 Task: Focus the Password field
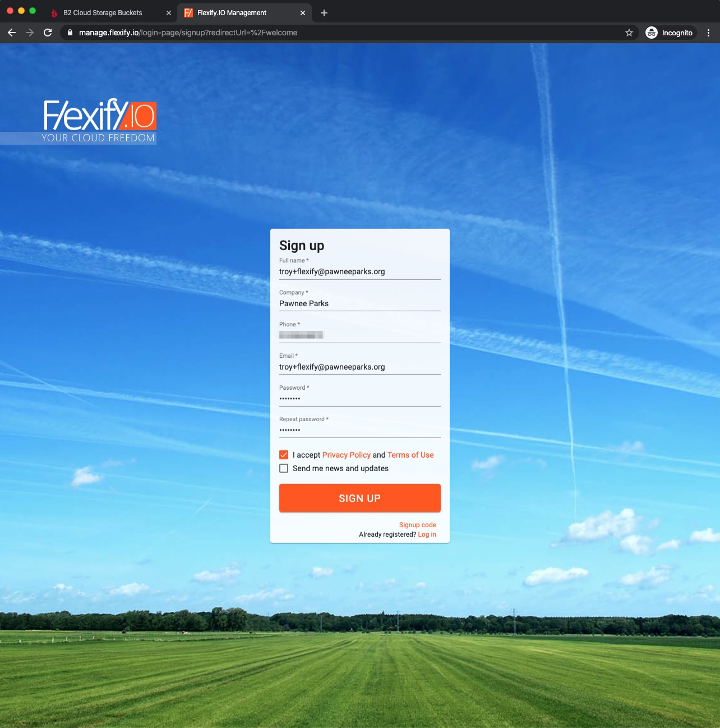coord(360,399)
